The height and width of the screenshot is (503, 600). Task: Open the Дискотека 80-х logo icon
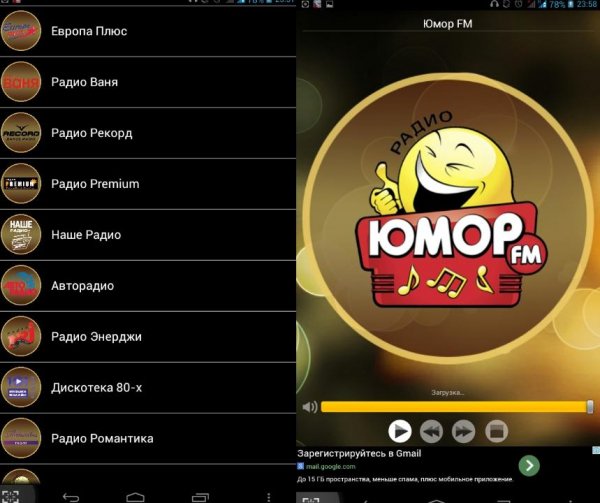(x=21, y=387)
